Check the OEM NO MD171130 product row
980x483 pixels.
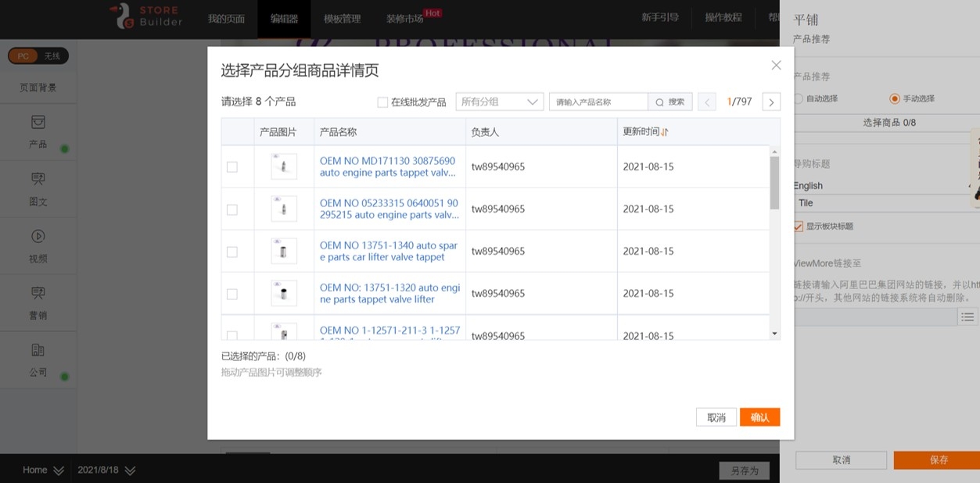coord(232,167)
